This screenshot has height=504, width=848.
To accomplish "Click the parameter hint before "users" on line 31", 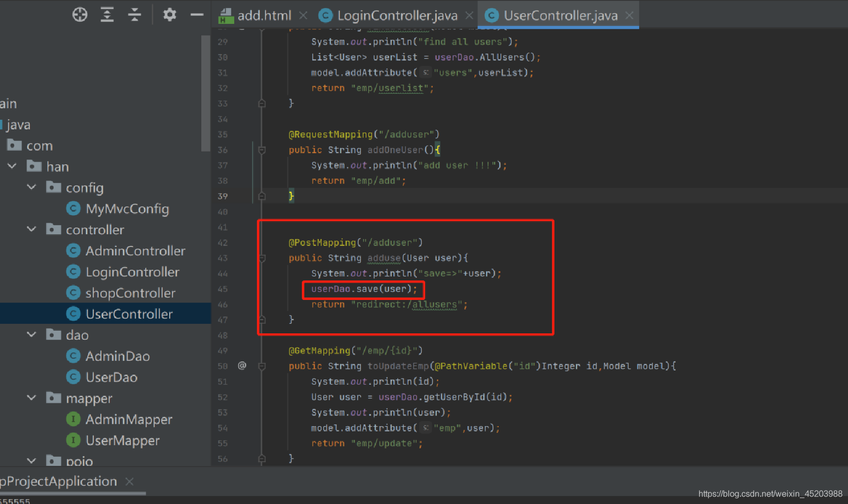I will click(x=426, y=73).
